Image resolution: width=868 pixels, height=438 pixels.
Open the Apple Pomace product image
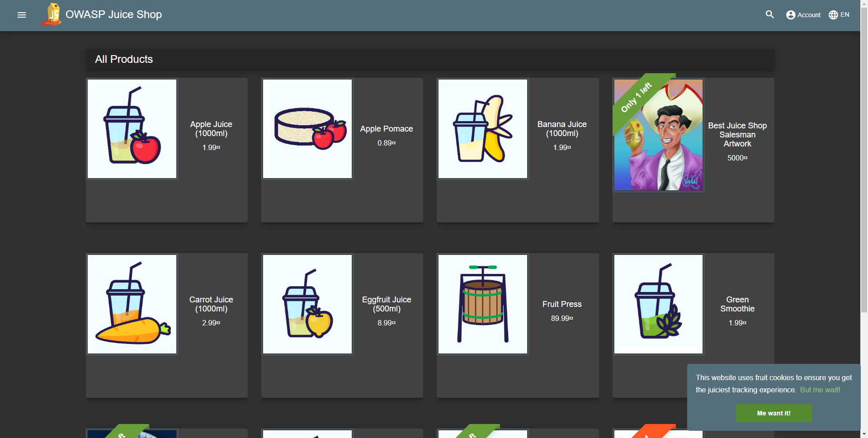tap(307, 129)
